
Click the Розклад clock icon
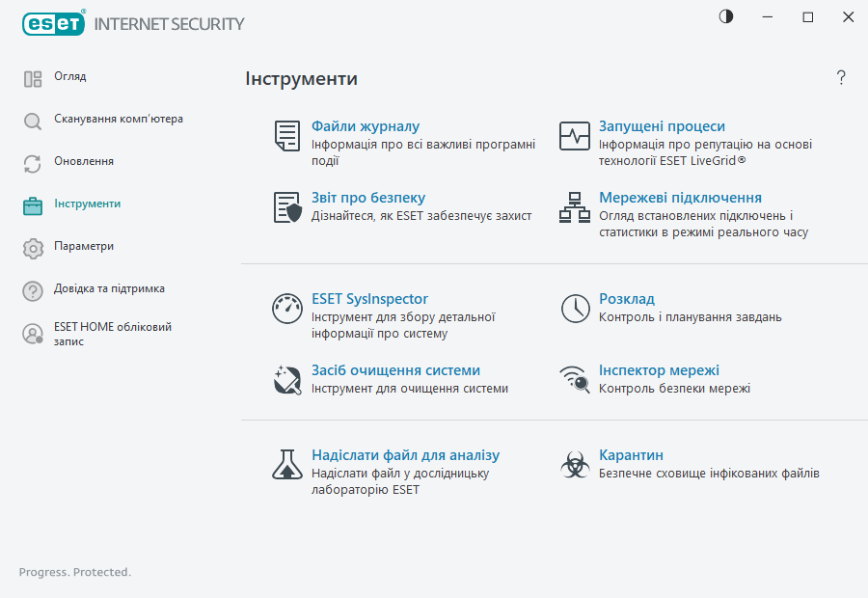(575, 309)
